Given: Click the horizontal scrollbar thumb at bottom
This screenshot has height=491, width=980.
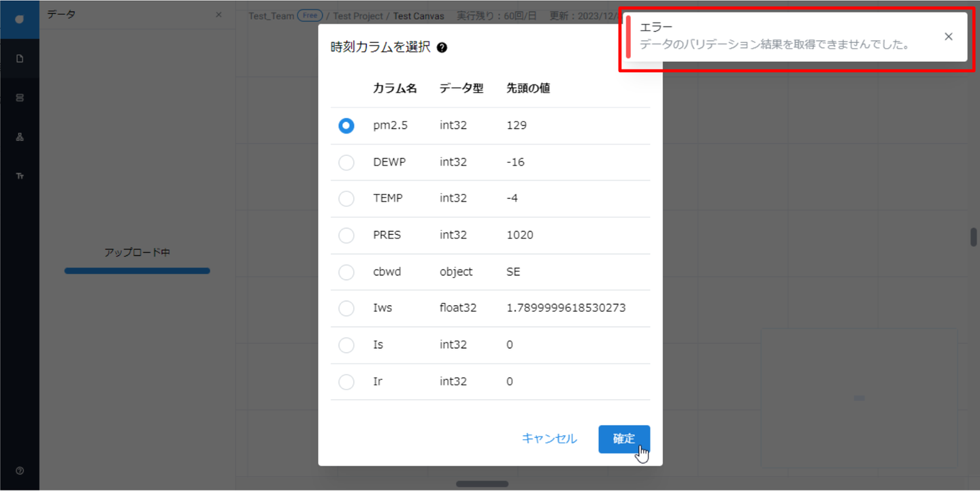Looking at the screenshot, I should 482,484.
